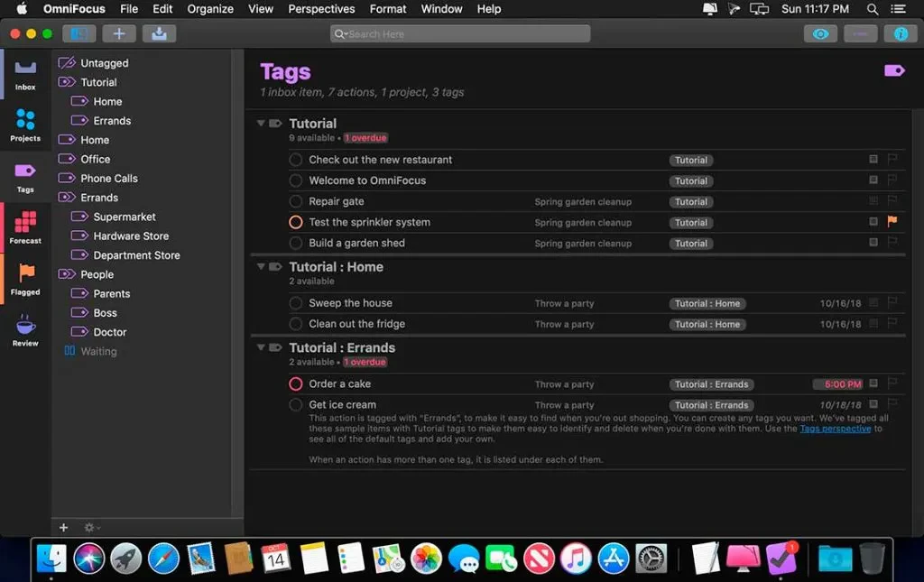Open Spotlight search in the menu bar
The height and width of the screenshot is (582, 924).
873,9
